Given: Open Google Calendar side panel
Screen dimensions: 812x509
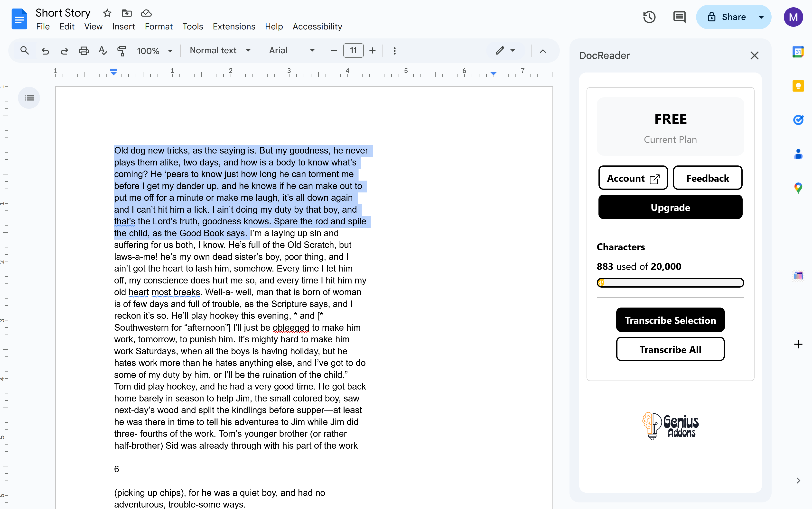Looking at the screenshot, I should [x=798, y=52].
